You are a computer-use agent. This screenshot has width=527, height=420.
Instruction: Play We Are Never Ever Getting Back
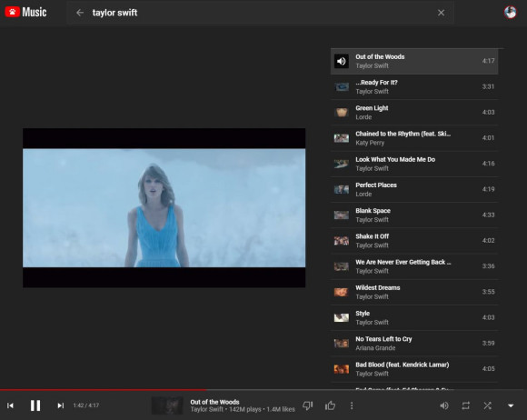click(x=414, y=266)
